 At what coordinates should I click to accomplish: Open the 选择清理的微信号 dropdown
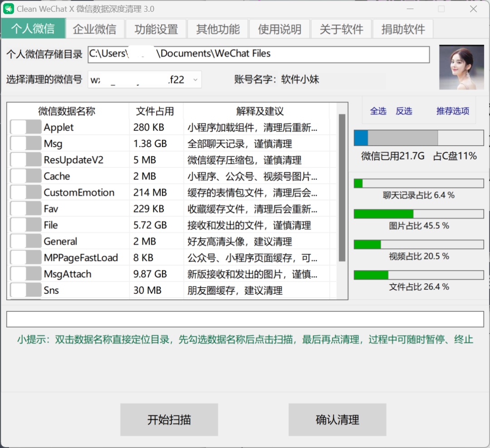coord(145,79)
